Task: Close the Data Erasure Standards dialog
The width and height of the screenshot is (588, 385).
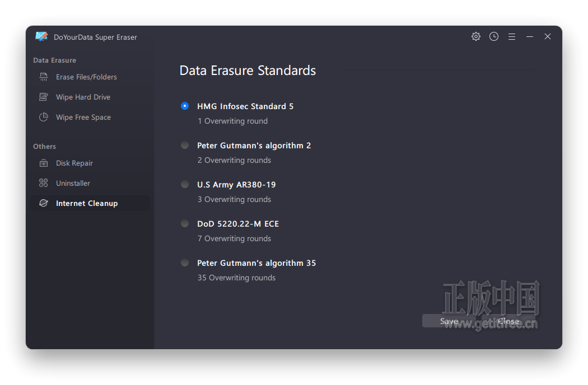Action: [x=508, y=321]
